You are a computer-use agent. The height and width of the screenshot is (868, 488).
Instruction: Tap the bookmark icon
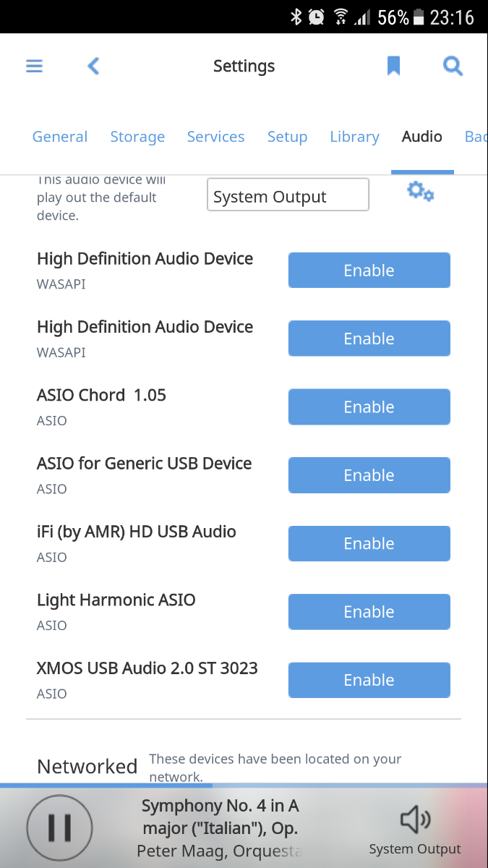[393, 67]
